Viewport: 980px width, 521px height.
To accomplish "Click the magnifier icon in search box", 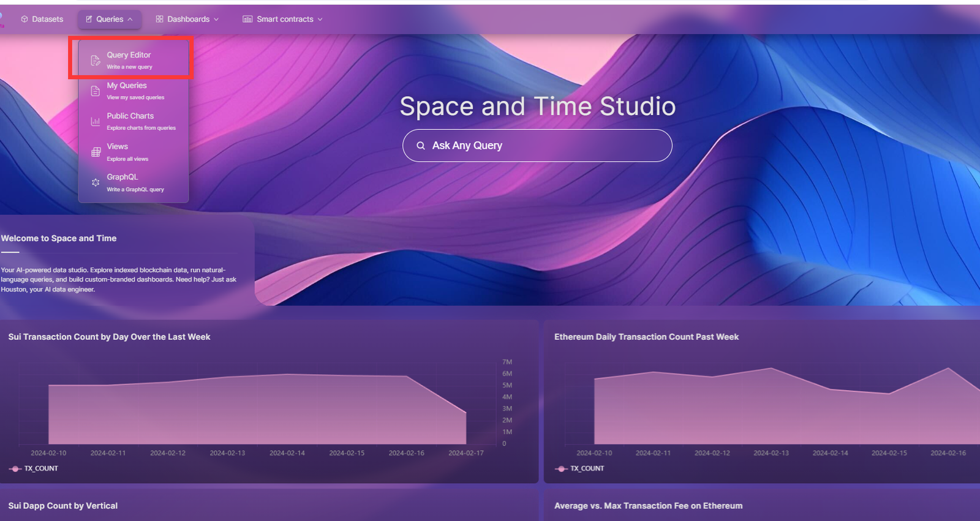I will 421,146.
